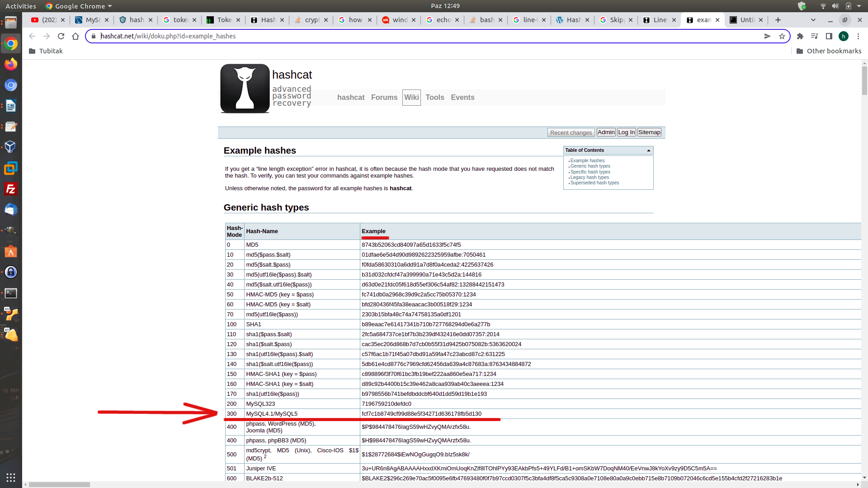Launch FileZilla from the dock
The image size is (868, 488).
point(11,189)
